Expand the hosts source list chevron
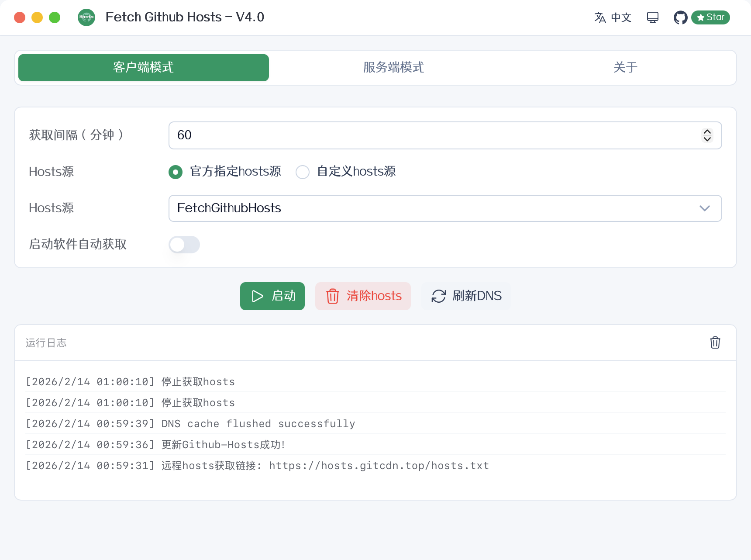Image resolution: width=751 pixels, height=560 pixels. pos(705,208)
